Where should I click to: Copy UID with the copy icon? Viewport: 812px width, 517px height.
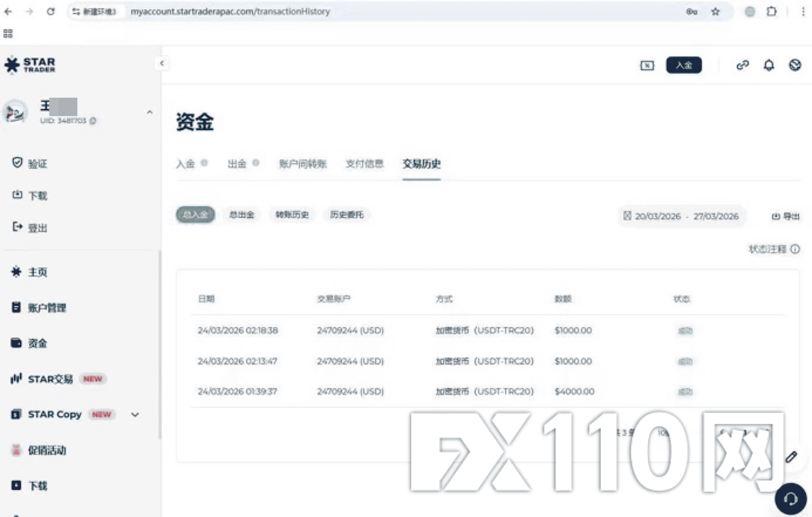click(93, 121)
